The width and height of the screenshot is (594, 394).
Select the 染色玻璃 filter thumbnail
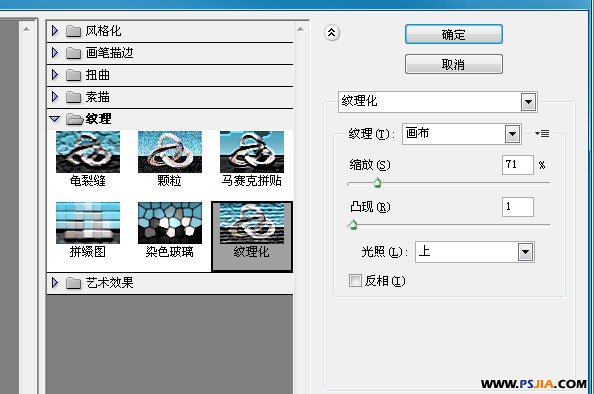[x=170, y=223]
